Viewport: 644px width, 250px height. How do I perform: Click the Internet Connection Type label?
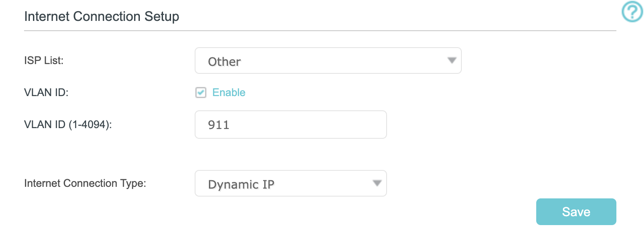coord(85,183)
